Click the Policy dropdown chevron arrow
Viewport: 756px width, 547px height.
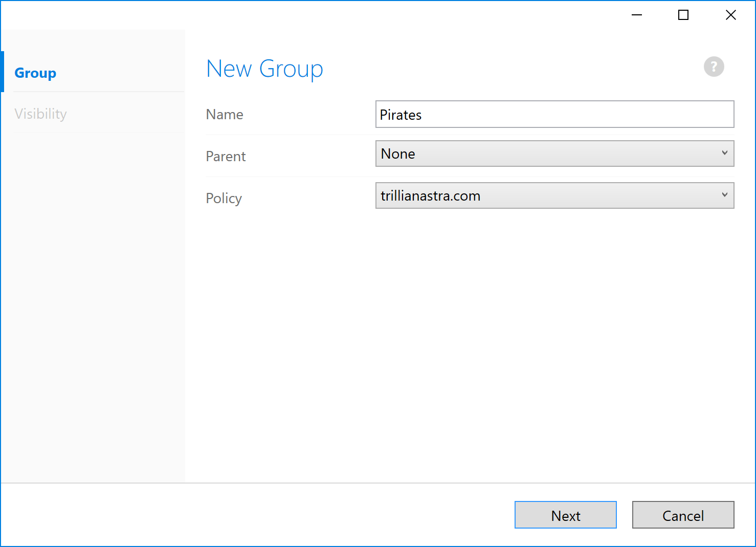[725, 195]
